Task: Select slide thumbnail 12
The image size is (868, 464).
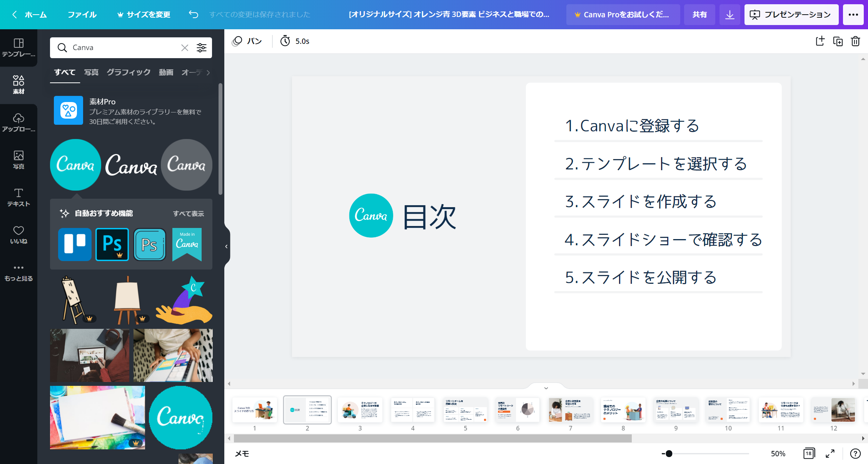Action: click(834, 410)
